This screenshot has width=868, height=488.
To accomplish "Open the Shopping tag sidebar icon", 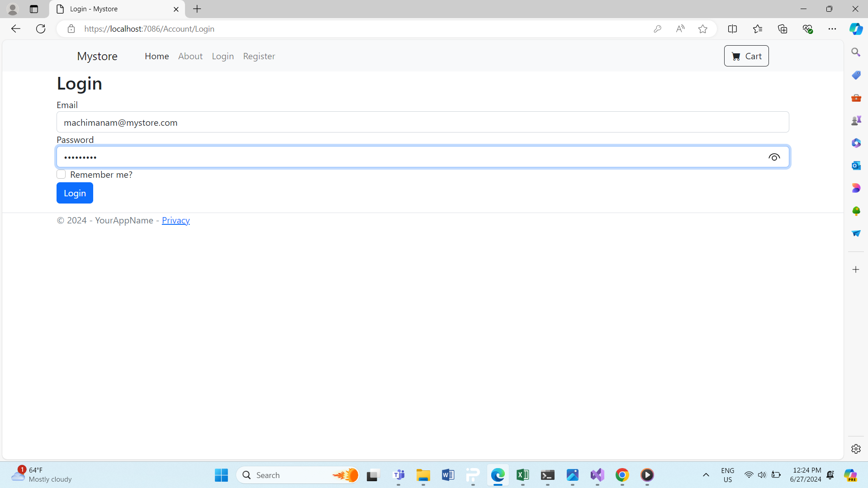I will (x=856, y=75).
